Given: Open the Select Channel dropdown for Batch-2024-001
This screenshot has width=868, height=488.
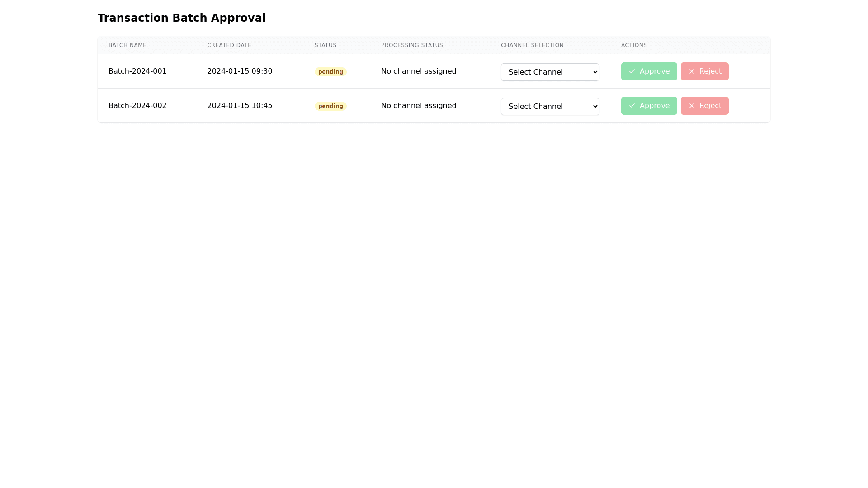Looking at the screenshot, I should 550,72.
